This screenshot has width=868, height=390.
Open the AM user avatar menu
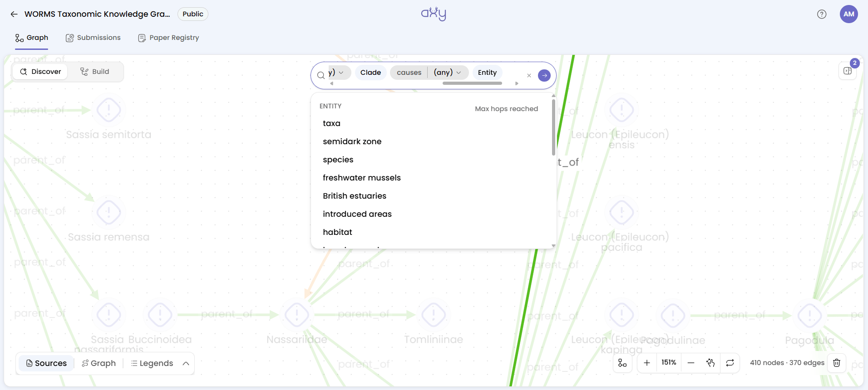coord(849,14)
